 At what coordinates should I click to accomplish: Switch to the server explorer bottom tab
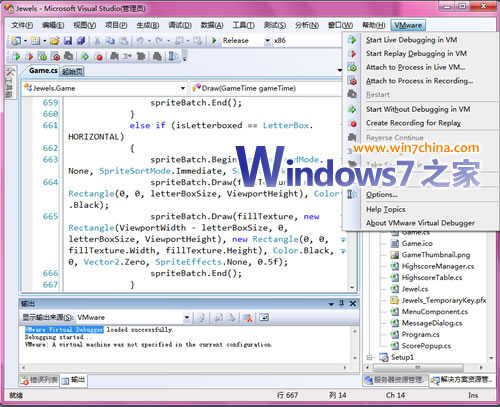pyautogui.click(x=395, y=380)
